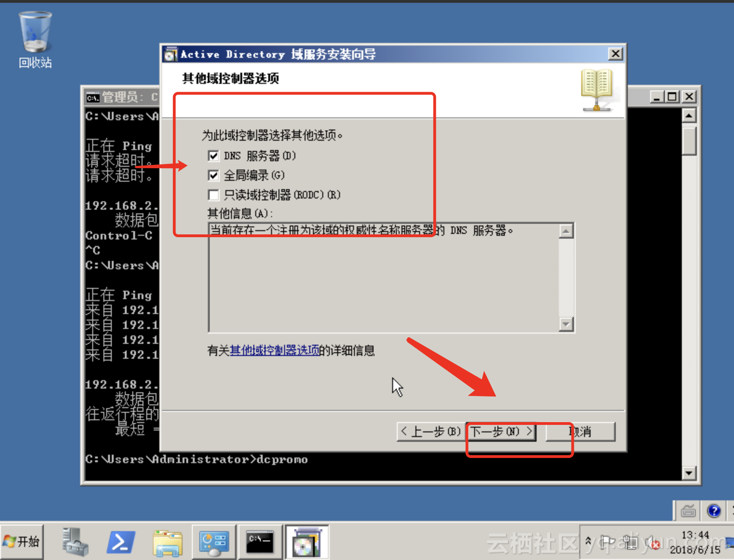
Task: Click inside the 其他信息 text area
Action: (x=384, y=278)
